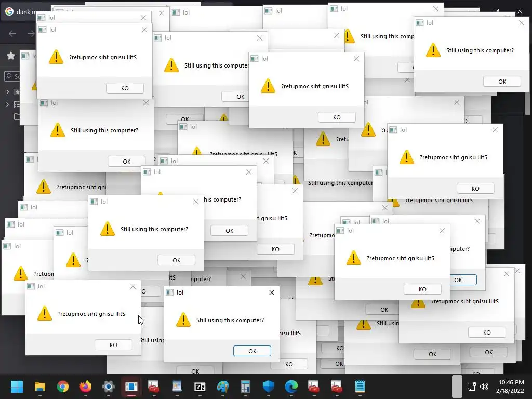Open network status in system tray
Image resolution: width=532 pixels, height=399 pixels.
pos(471,387)
